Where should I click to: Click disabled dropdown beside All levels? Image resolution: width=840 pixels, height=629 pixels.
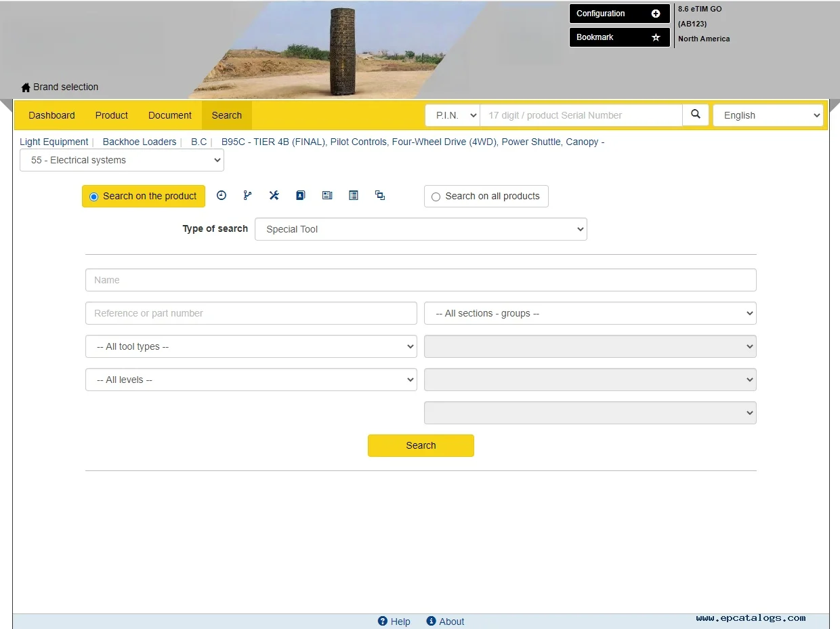pos(590,380)
